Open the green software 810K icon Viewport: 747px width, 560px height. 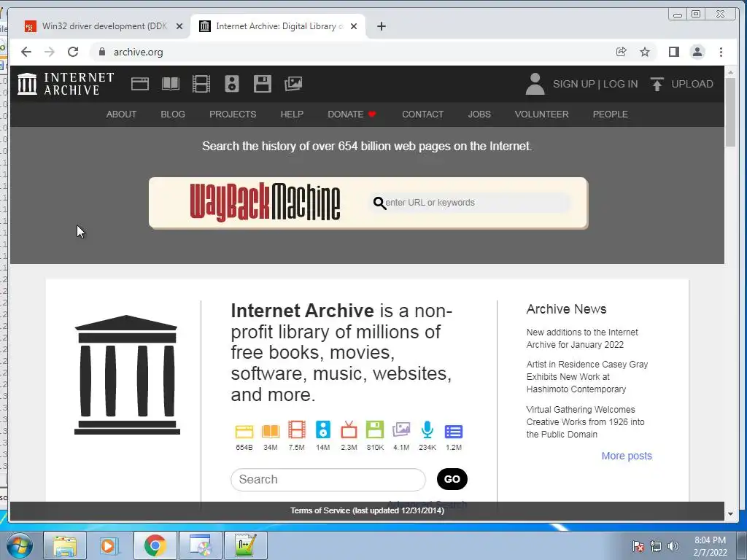(x=375, y=430)
